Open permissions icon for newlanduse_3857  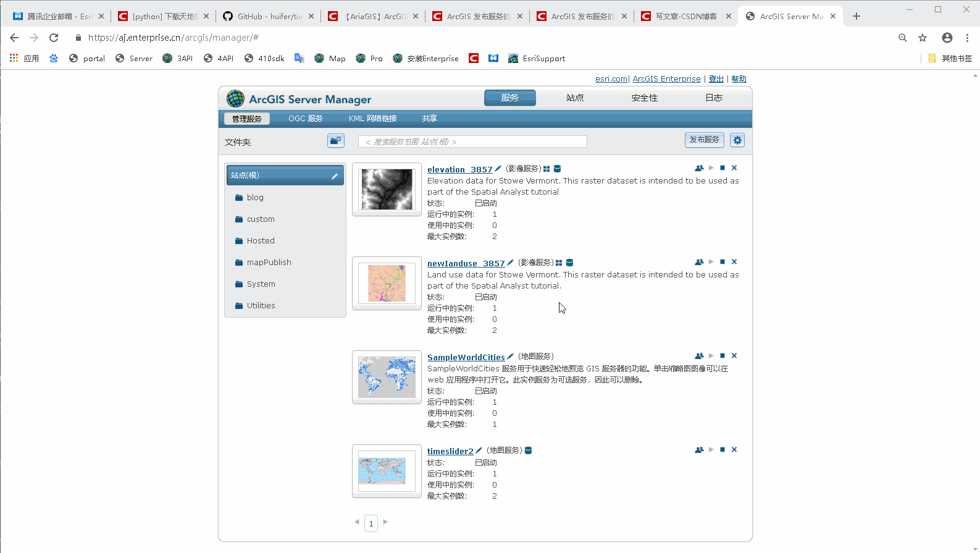[x=699, y=262]
